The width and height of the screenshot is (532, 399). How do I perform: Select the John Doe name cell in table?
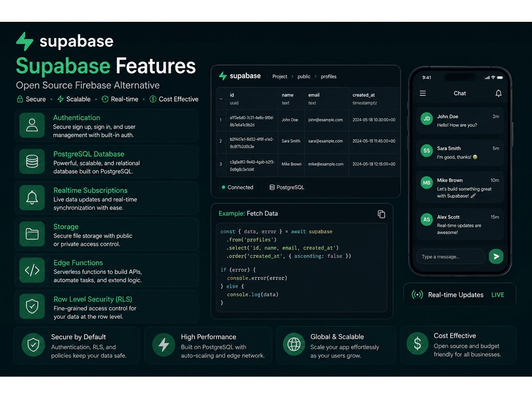290,120
